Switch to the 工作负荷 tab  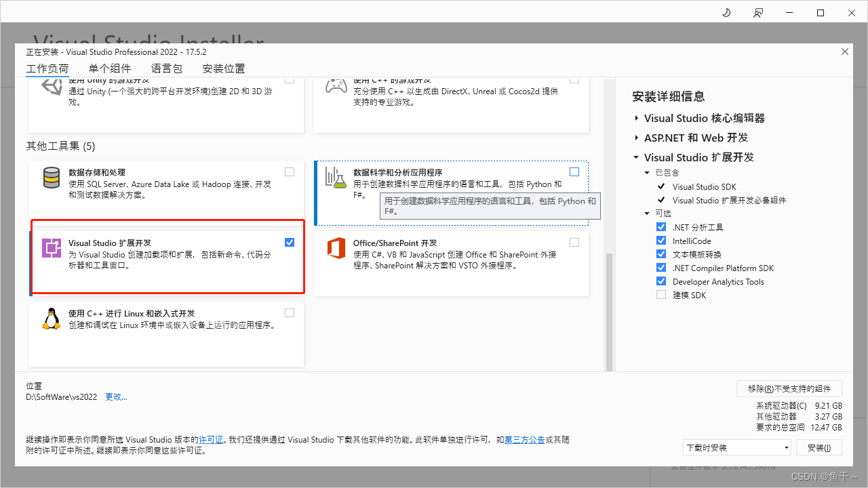point(47,68)
